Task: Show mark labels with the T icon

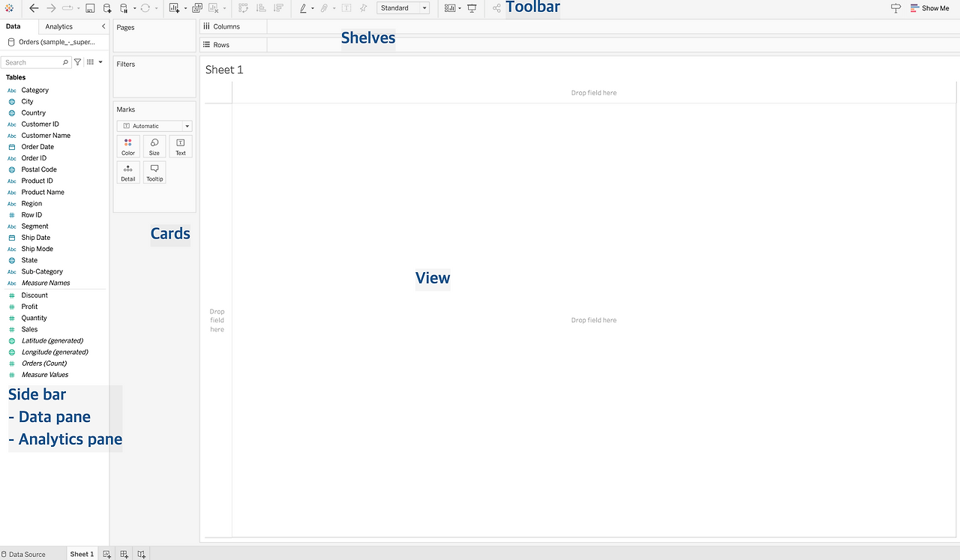Action: [346, 8]
